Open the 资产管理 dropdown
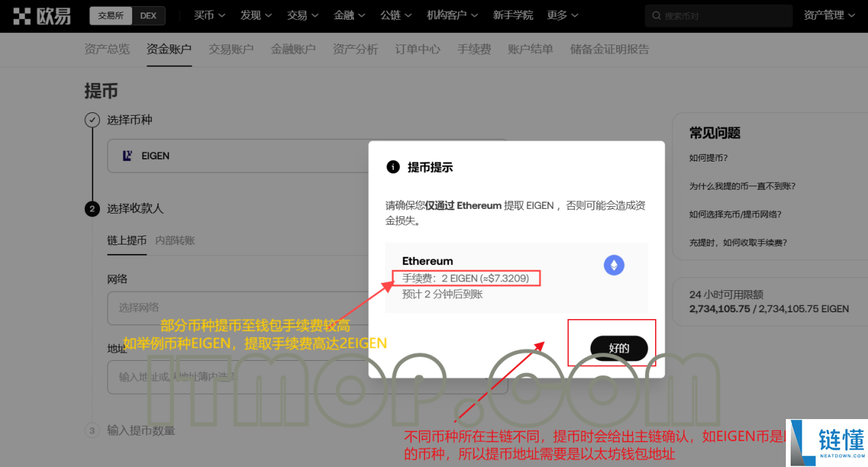The image size is (868, 467). [x=830, y=15]
